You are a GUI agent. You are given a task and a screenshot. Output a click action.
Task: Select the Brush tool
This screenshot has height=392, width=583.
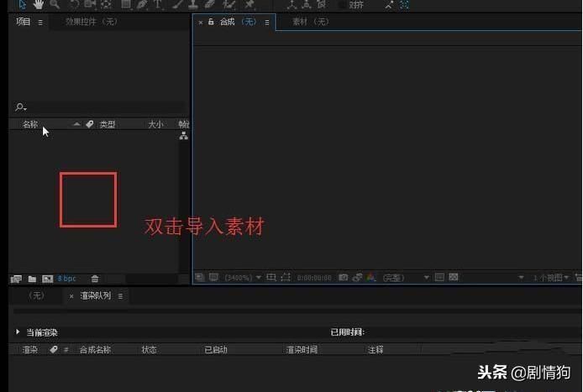(x=177, y=4)
